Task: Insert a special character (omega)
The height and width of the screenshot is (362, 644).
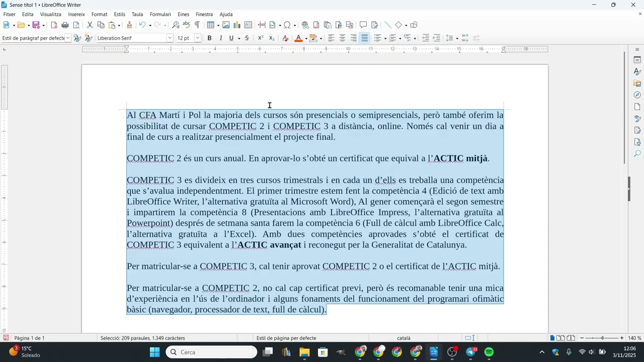Action: pos(287,25)
